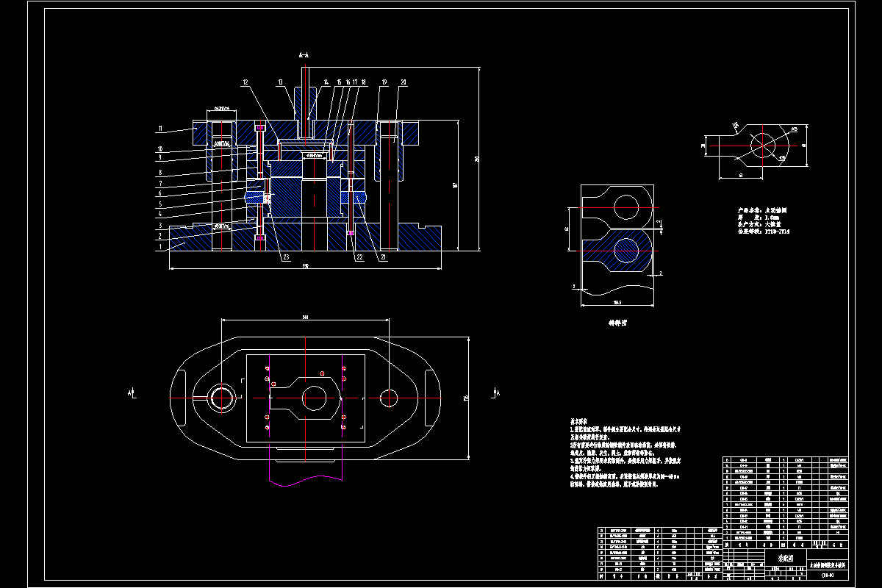
Task: Click the A-A section view title
Action: click(304, 55)
